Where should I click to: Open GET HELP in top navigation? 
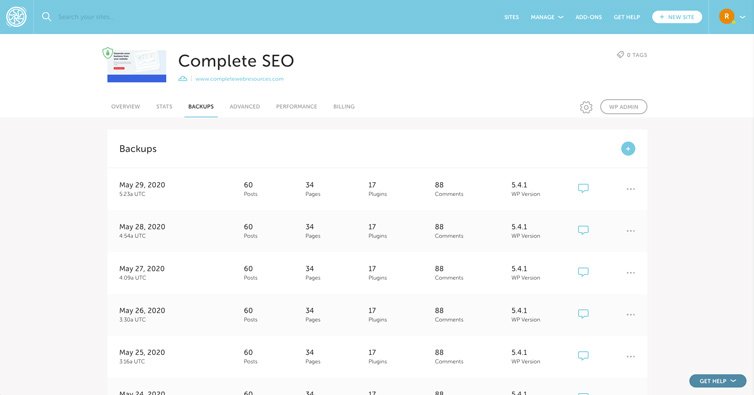click(627, 17)
